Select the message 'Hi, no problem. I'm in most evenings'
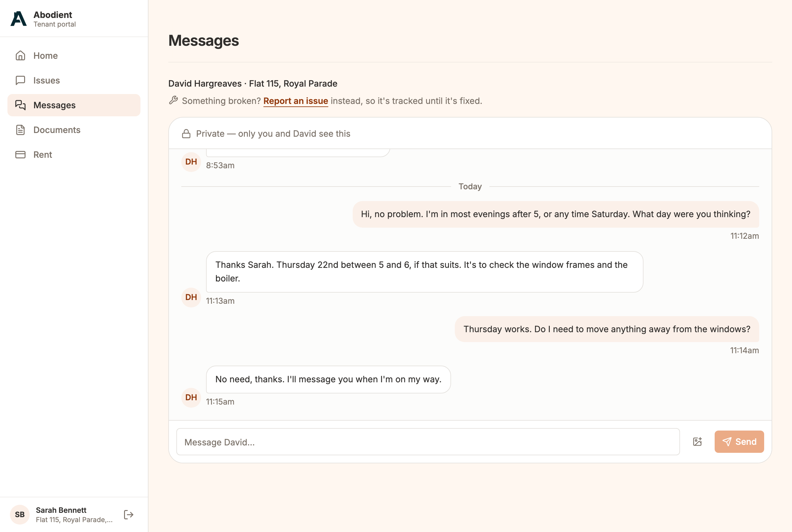The width and height of the screenshot is (792, 532). (556, 214)
